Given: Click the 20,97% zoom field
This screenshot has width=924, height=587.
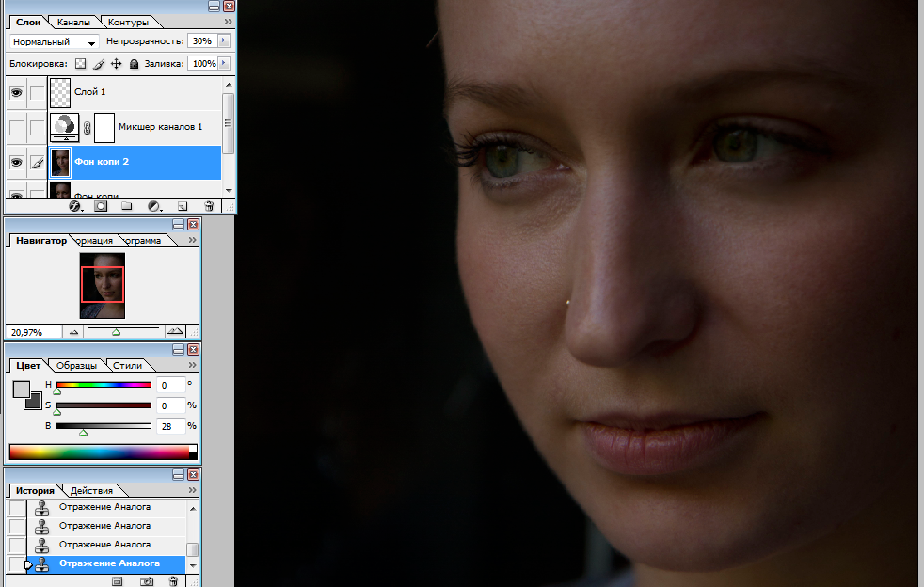Looking at the screenshot, I should pyautogui.click(x=33, y=332).
